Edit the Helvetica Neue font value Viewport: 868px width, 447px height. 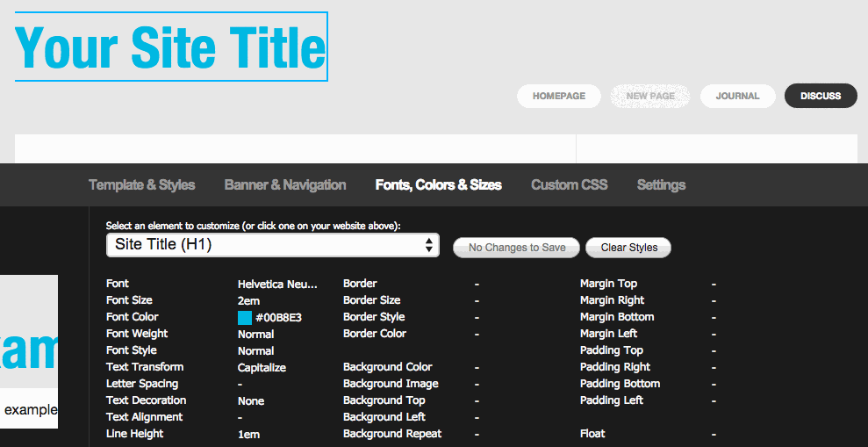tap(277, 285)
